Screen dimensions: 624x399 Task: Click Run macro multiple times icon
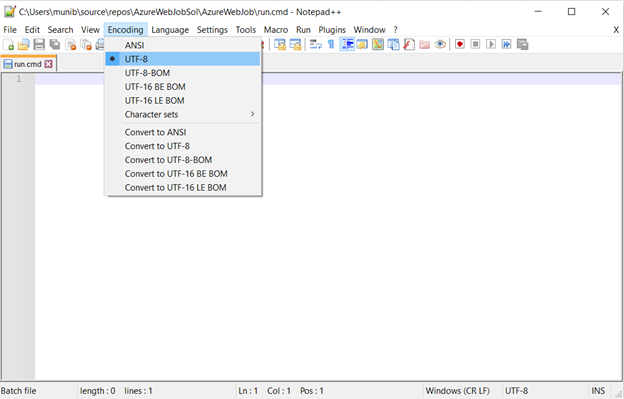(506, 45)
